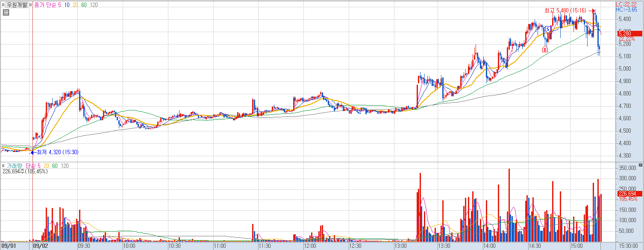
Task: Click the 105.45% text on volume axis
Action: 627,199
